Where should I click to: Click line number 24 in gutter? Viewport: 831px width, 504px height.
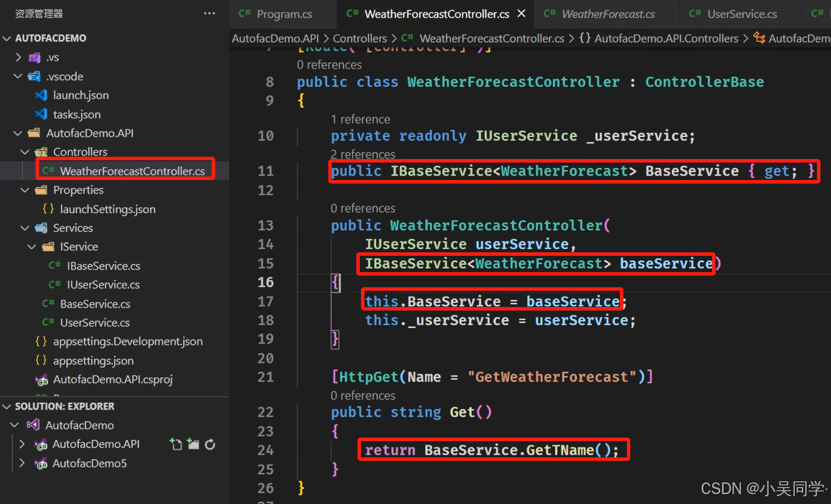point(265,450)
